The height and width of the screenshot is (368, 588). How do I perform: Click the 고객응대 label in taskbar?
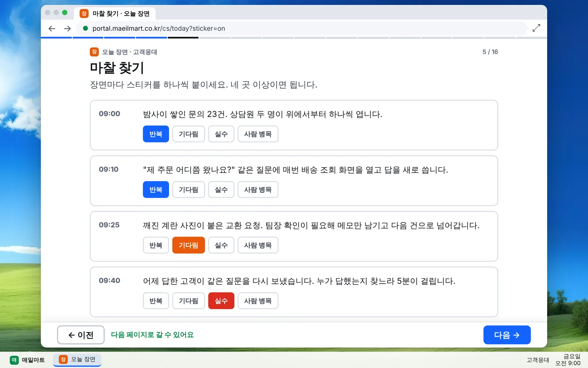[538, 360]
